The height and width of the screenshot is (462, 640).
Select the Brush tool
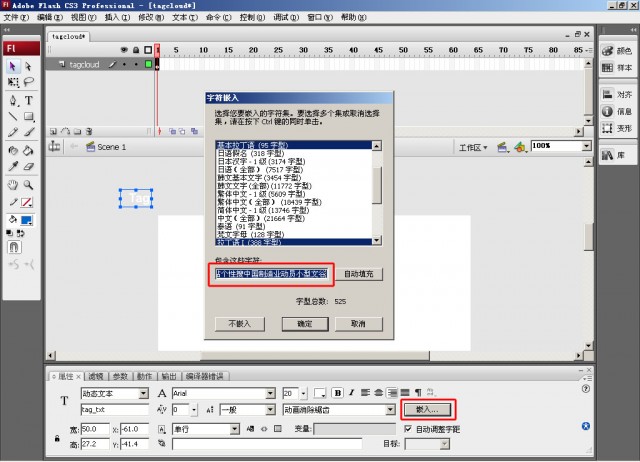[28, 132]
